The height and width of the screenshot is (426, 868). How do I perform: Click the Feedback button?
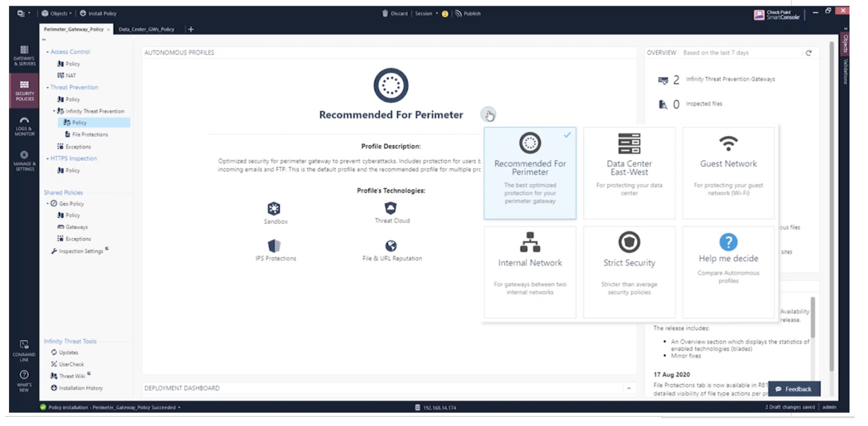793,389
